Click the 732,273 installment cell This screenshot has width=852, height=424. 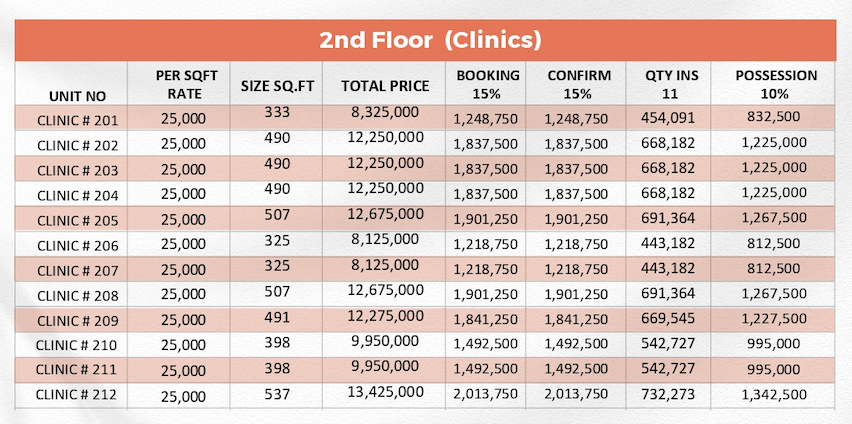point(669,395)
